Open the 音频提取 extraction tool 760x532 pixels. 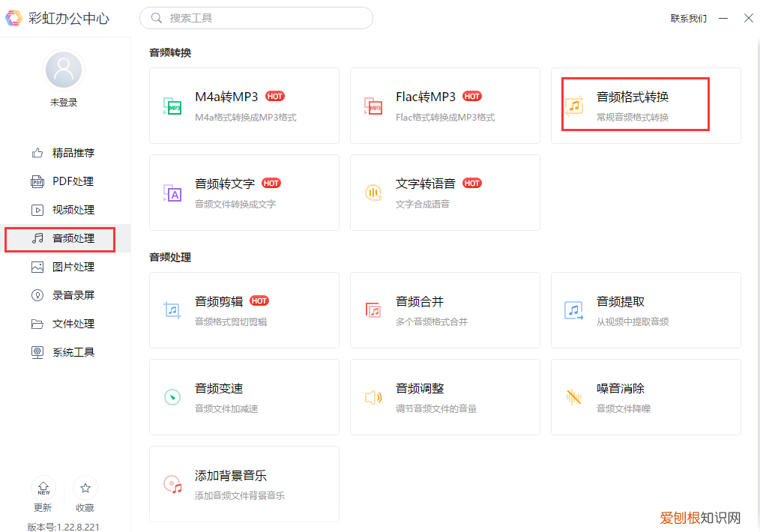coord(645,310)
